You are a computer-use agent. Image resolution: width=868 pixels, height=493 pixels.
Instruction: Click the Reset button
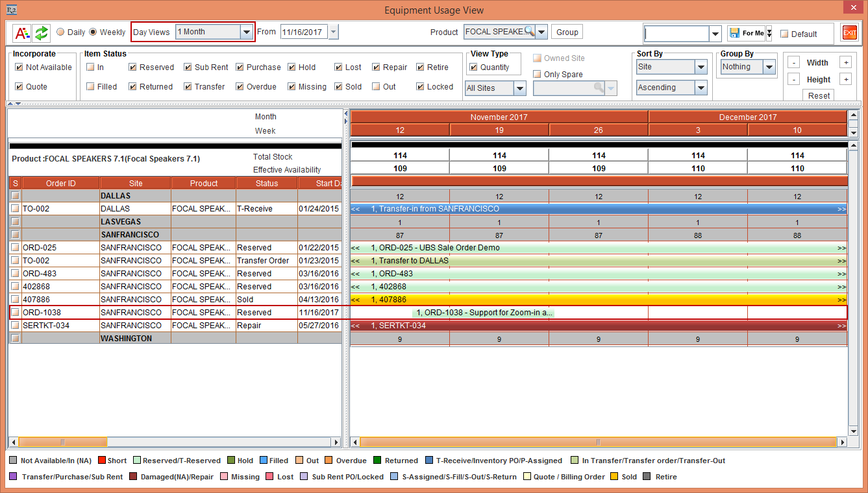coord(819,95)
